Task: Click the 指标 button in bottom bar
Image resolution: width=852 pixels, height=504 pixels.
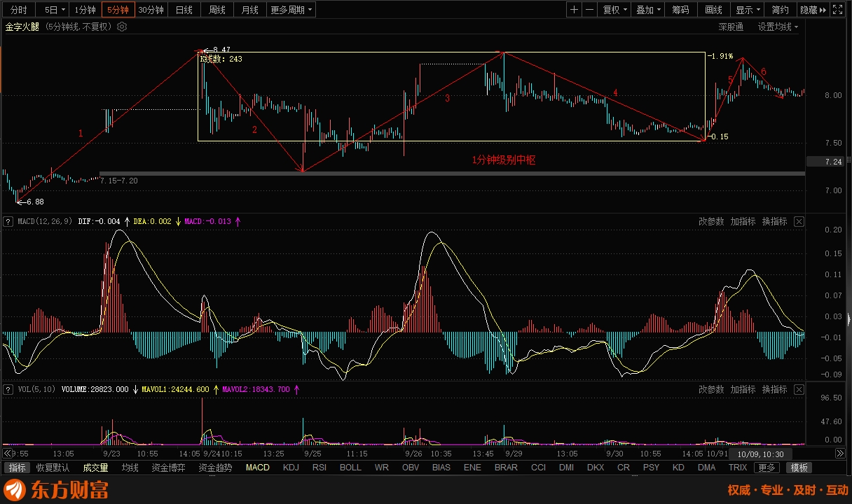Action: [17, 468]
